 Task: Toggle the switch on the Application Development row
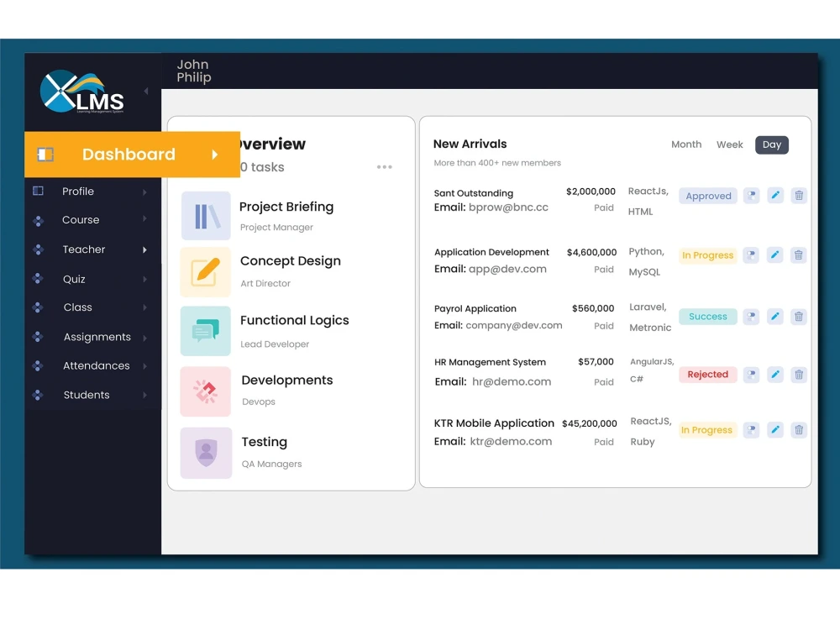pyautogui.click(x=752, y=255)
